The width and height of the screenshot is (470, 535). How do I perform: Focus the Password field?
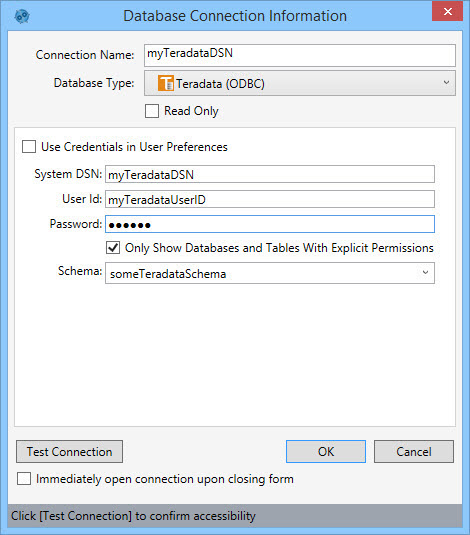(270, 224)
